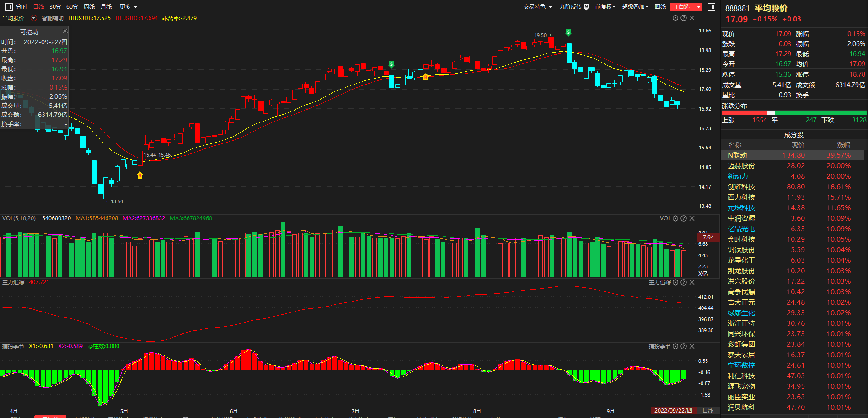This screenshot has width=868, height=418.
Task: Open the 前复权 adjustment dropdown
Action: 605,7
